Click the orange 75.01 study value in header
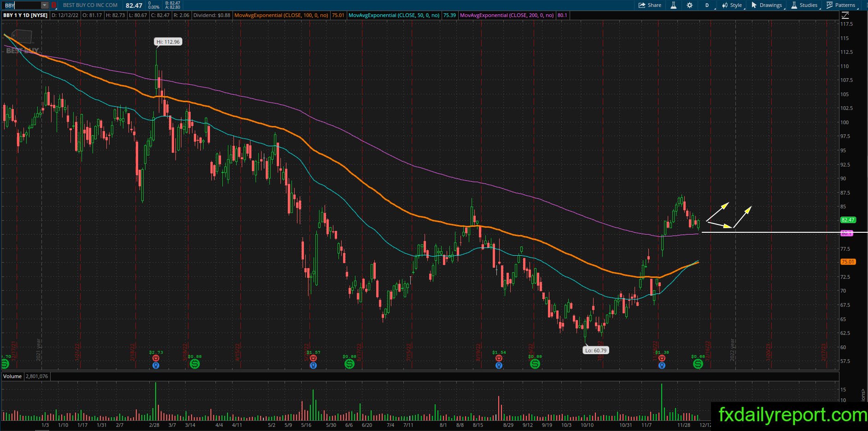 pos(338,15)
